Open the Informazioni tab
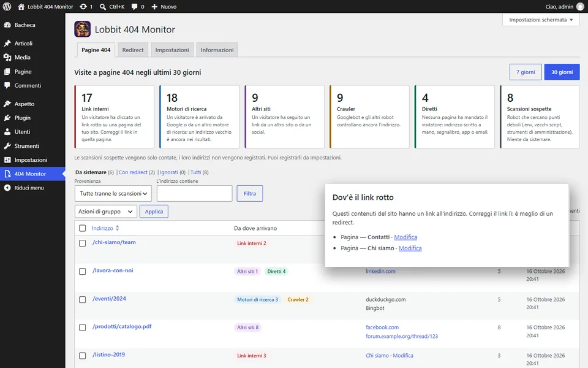The width and height of the screenshot is (588, 368). tap(217, 50)
